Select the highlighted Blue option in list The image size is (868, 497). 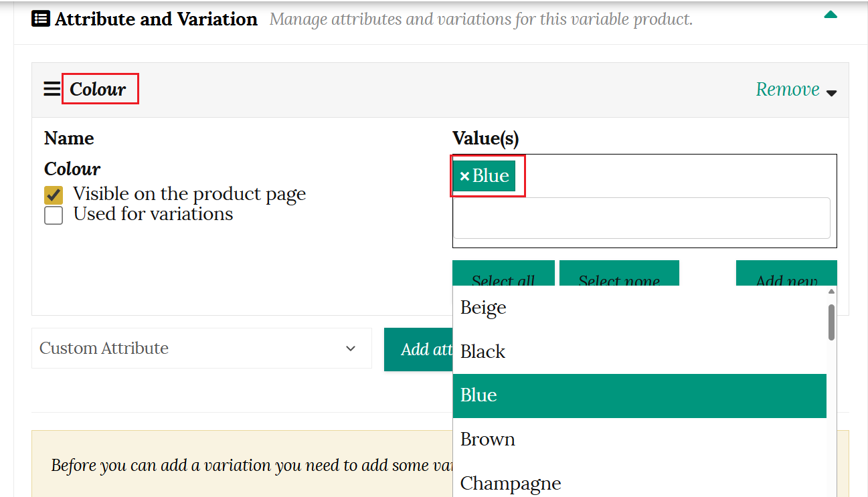click(x=640, y=395)
